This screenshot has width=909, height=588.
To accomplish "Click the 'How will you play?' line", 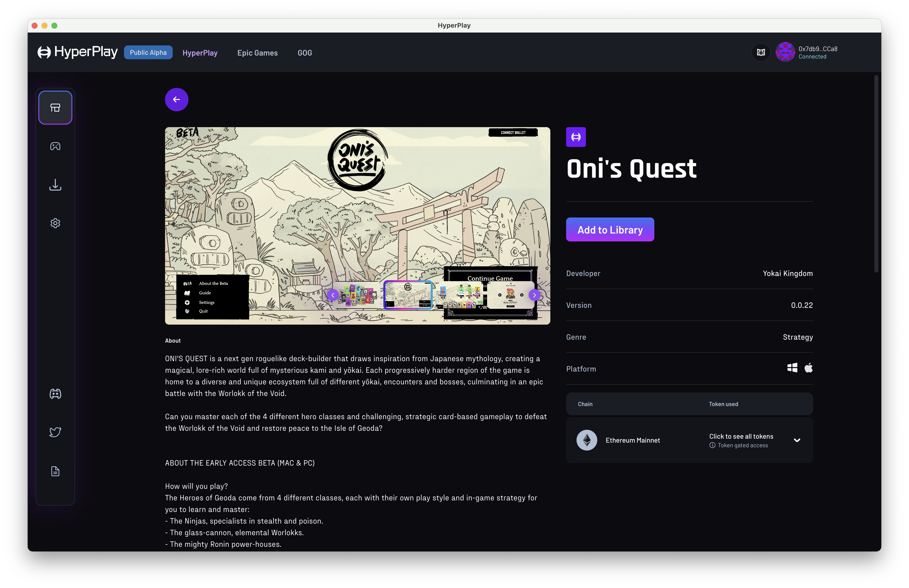I will [196, 486].
